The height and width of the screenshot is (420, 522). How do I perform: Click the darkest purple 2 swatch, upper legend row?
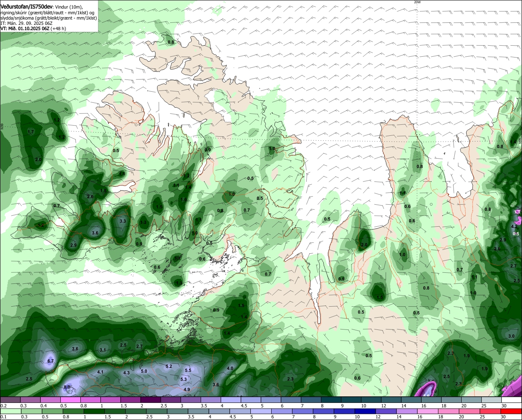click(x=150, y=400)
